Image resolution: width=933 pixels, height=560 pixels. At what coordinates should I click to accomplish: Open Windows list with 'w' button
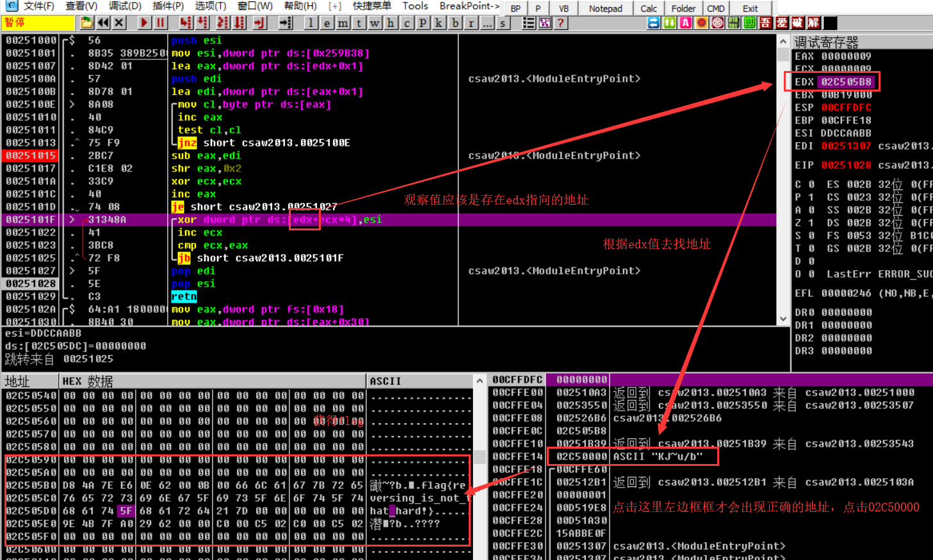(375, 23)
